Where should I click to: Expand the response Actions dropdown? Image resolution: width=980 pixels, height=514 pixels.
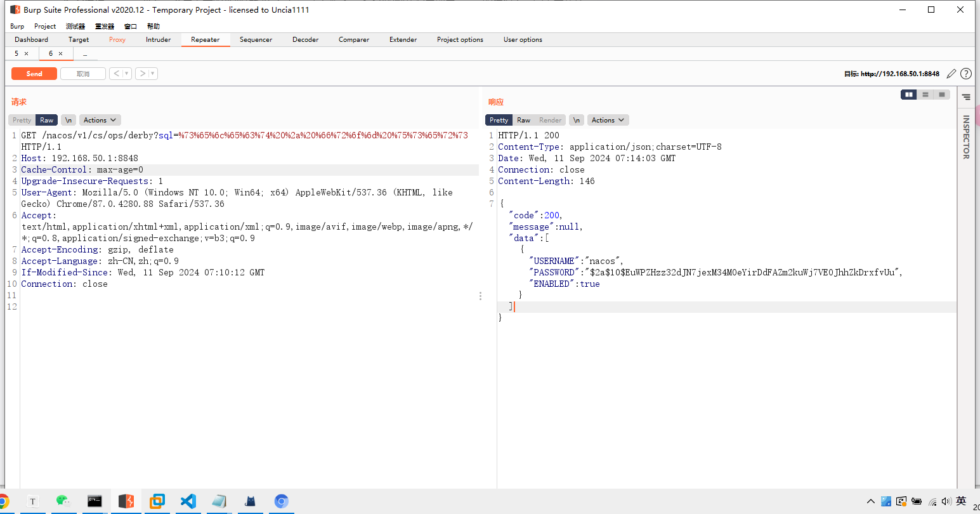(608, 120)
